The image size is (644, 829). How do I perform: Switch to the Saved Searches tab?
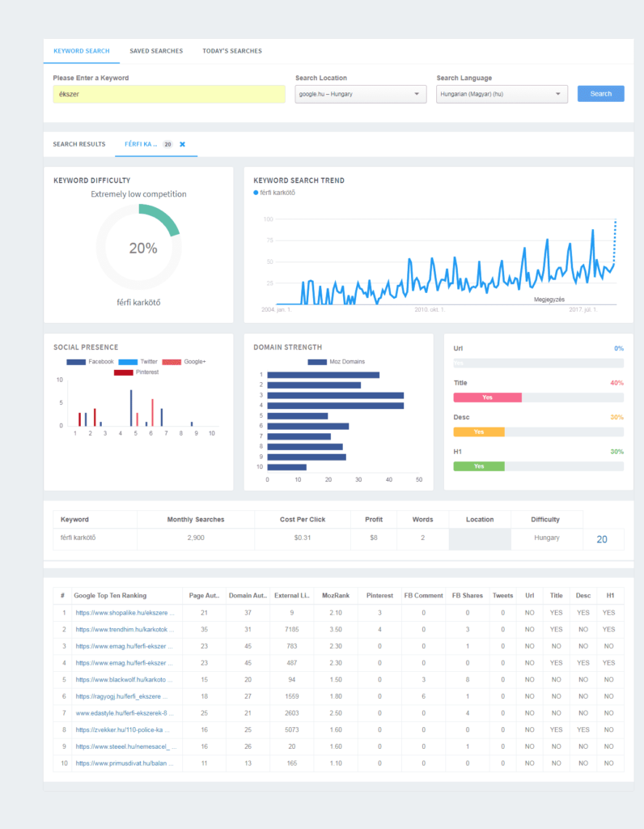point(156,51)
